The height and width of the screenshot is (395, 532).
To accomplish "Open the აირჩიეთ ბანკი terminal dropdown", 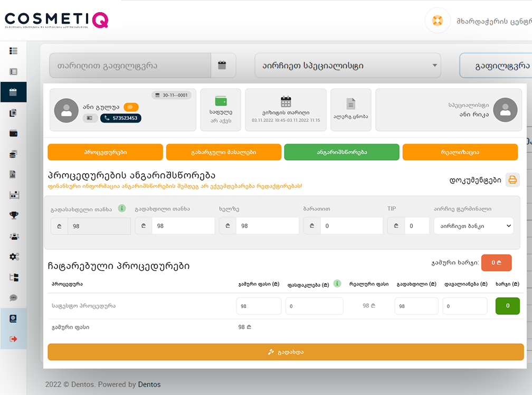I will [x=473, y=226].
